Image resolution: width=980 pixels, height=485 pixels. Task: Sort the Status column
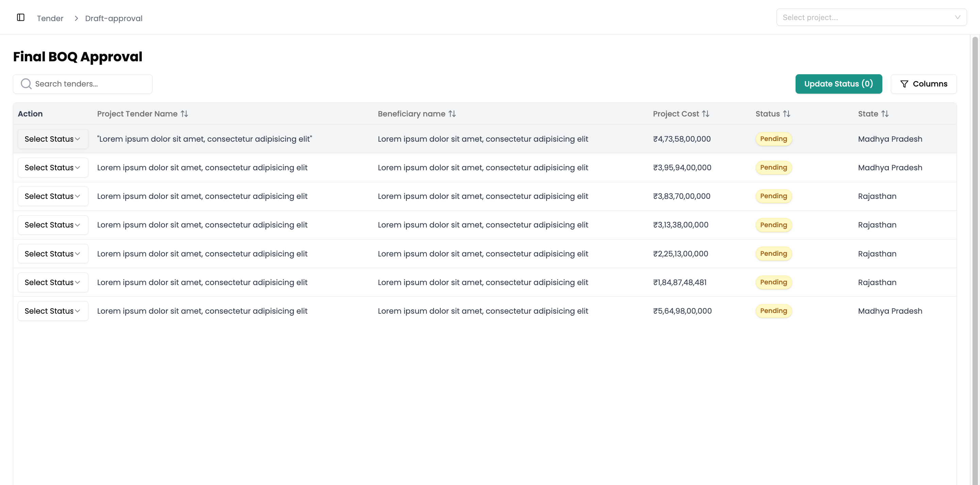(x=787, y=113)
